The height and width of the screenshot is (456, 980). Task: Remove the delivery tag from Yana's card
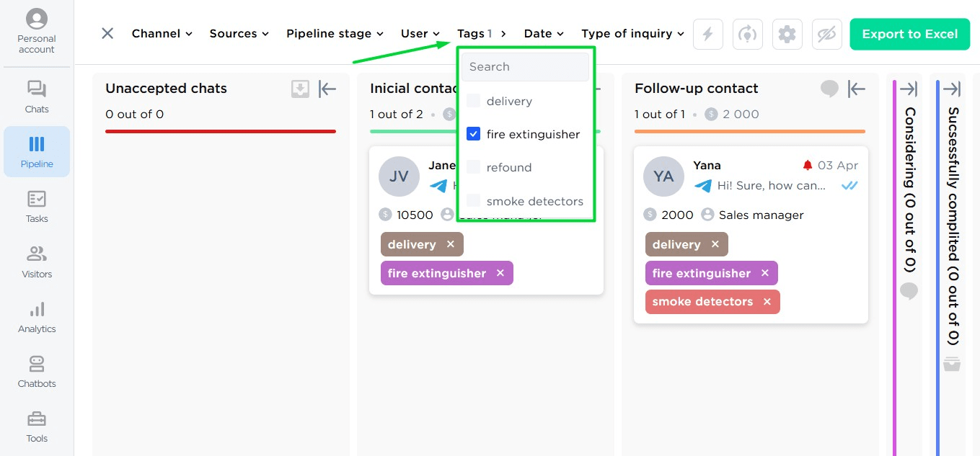[715, 244]
